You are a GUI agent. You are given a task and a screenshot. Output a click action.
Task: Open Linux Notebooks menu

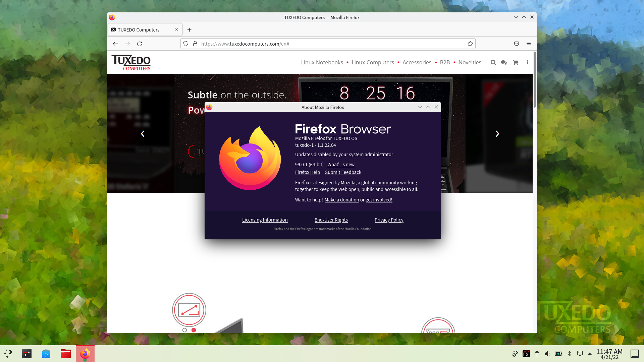[322, 62]
